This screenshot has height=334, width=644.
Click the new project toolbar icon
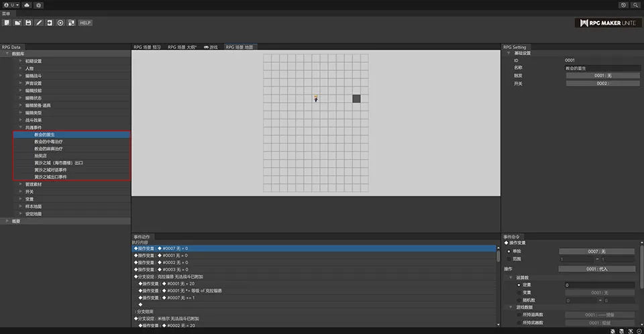7,23
